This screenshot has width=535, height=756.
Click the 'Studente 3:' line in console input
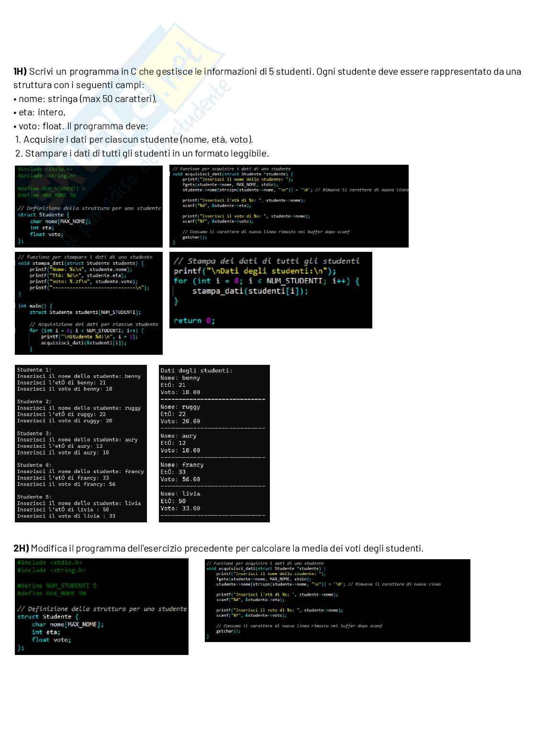34,433
